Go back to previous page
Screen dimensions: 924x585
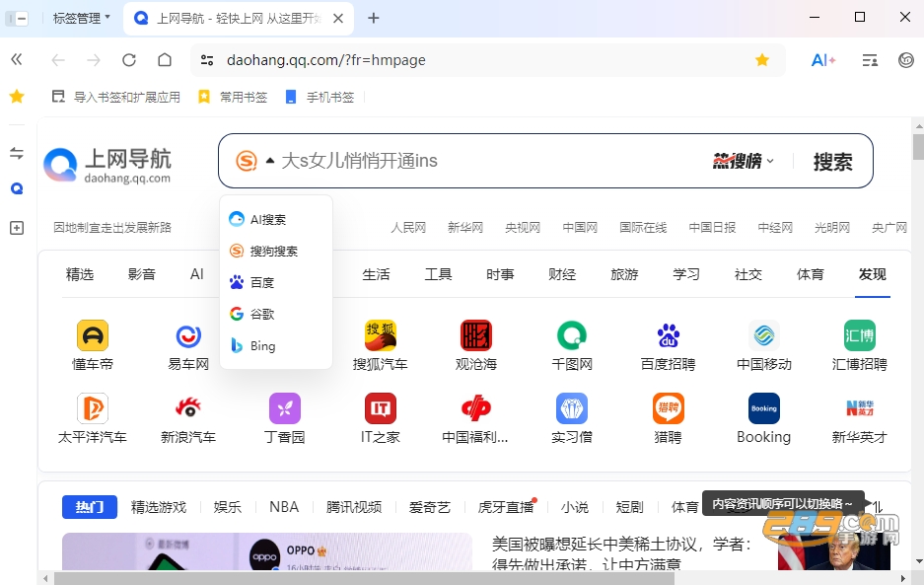[x=58, y=60]
